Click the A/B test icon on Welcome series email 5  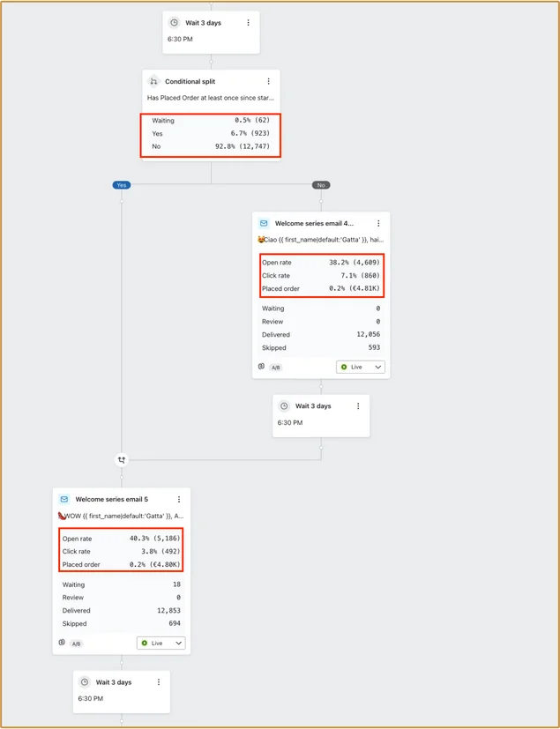tap(62, 643)
